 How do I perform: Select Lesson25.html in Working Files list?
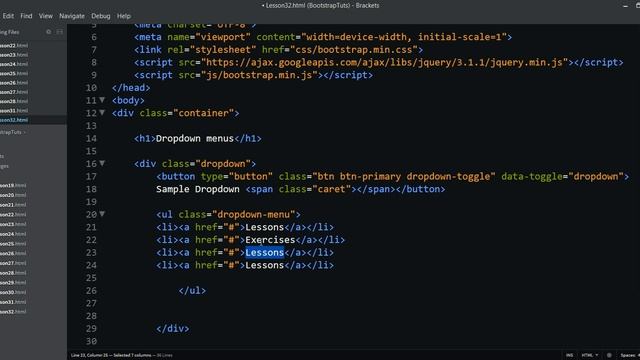pos(14,73)
